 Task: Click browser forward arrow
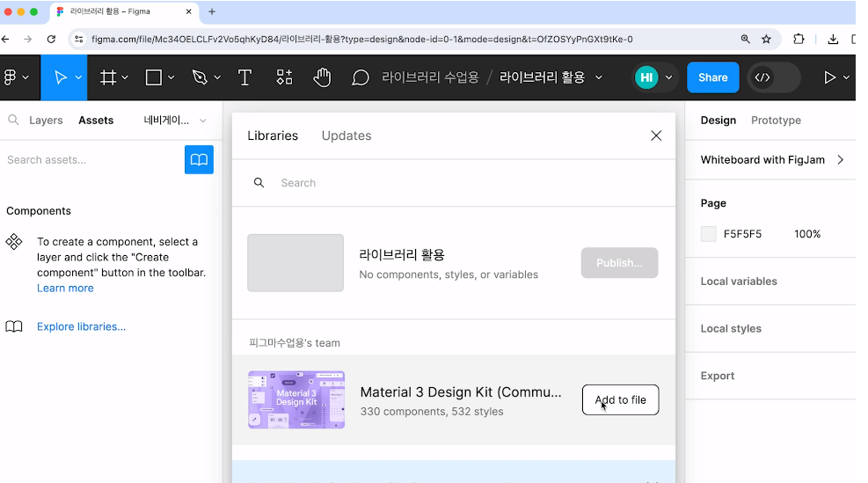(x=27, y=40)
